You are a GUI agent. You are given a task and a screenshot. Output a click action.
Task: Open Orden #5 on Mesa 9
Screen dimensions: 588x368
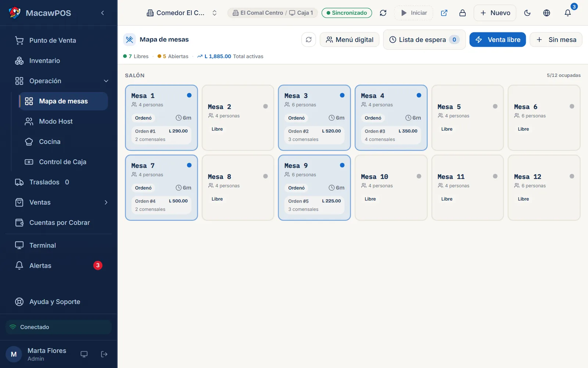coord(314,205)
